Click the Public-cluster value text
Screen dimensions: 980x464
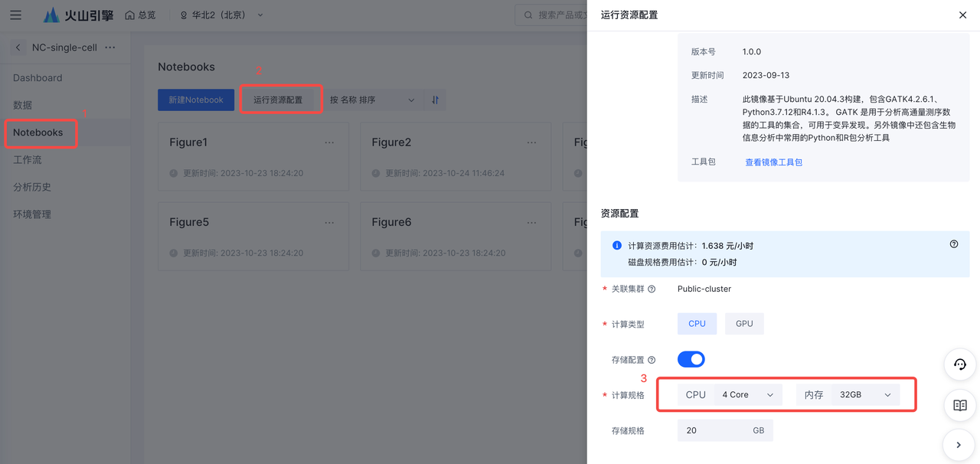click(x=704, y=289)
